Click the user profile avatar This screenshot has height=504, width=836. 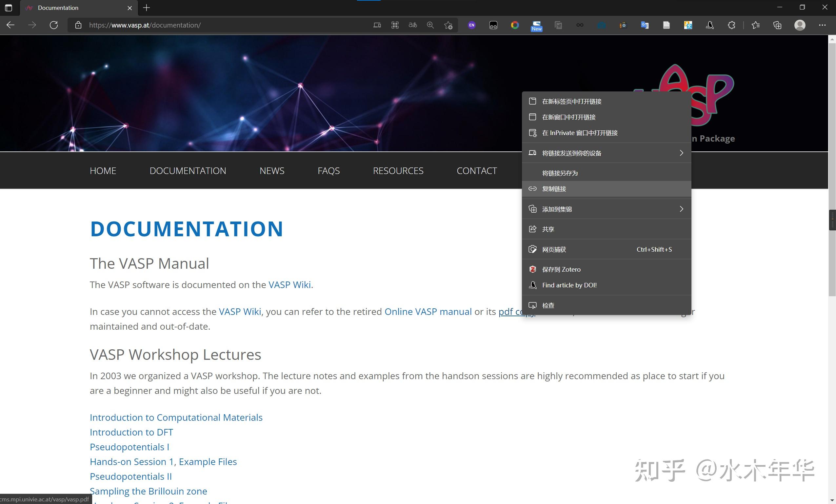tap(800, 25)
